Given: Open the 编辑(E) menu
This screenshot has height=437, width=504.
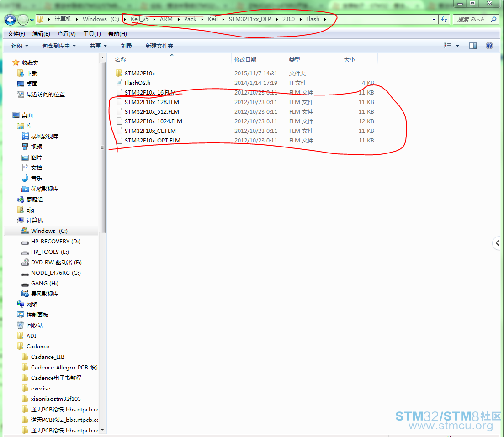Looking at the screenshot, I should [41, 34].
